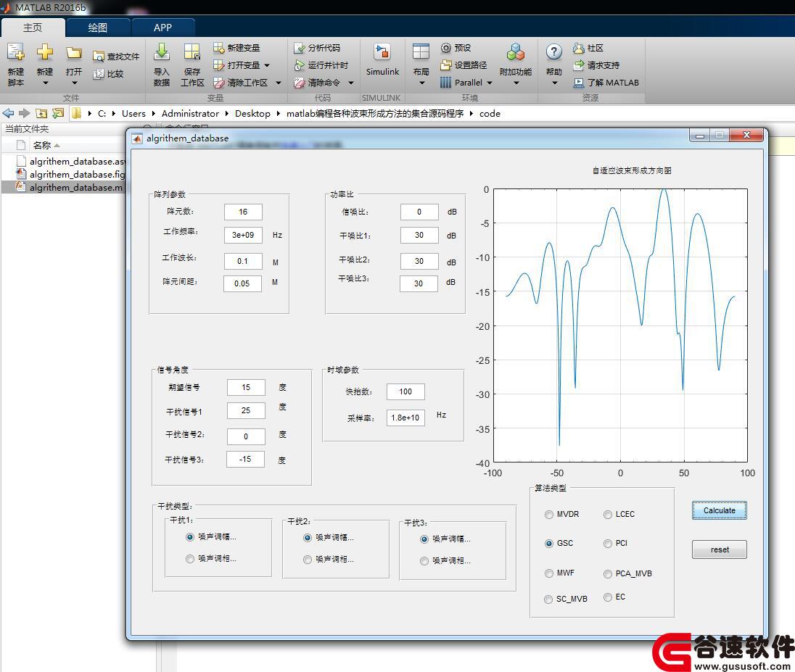Screen dimensions: 795x672
Task: Select noise amplitude modulation for 干扰3
Action: [424, 539]
